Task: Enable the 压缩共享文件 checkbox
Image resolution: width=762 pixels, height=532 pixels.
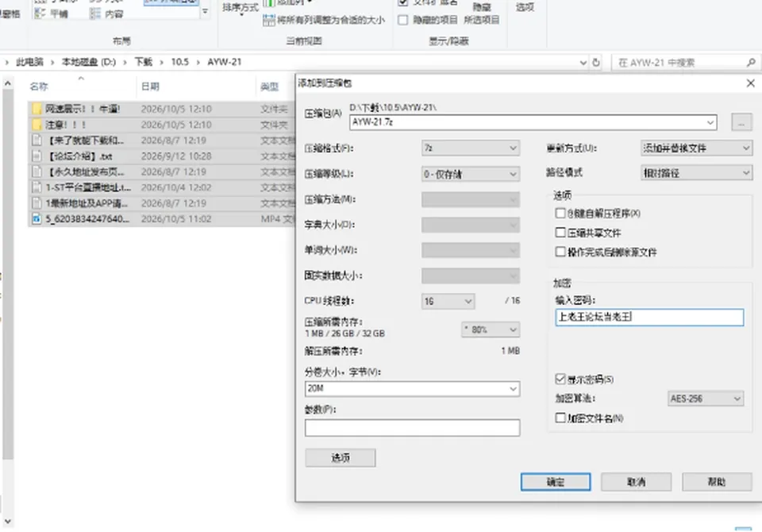Action: point(560,233)
